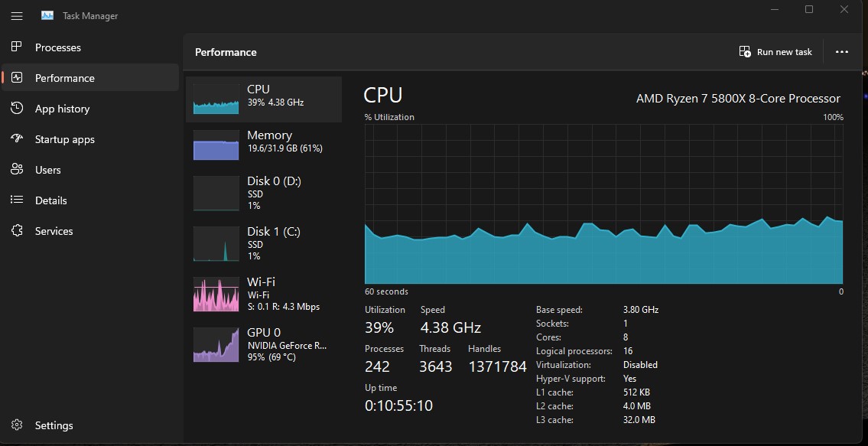Click the Settings gear icon
The width and height of the screenshot is (868, 446).
point(17,425)
